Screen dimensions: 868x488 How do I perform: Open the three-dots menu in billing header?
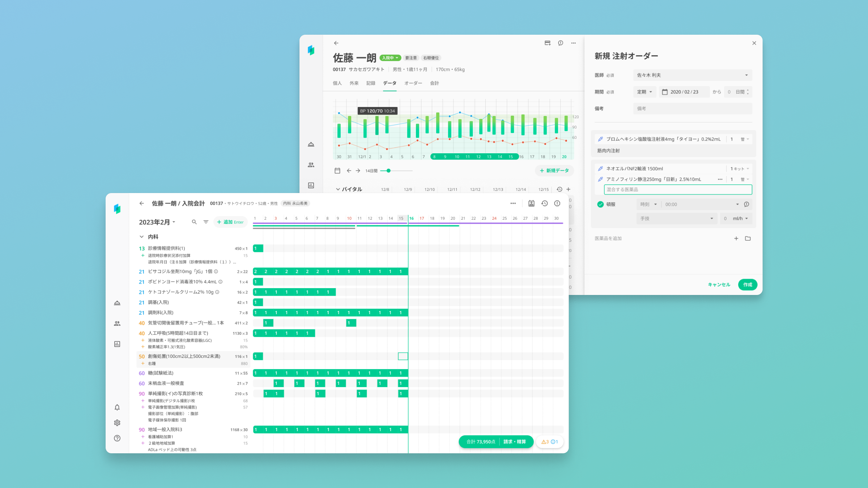pyautogui.click(x=513, y=204)
